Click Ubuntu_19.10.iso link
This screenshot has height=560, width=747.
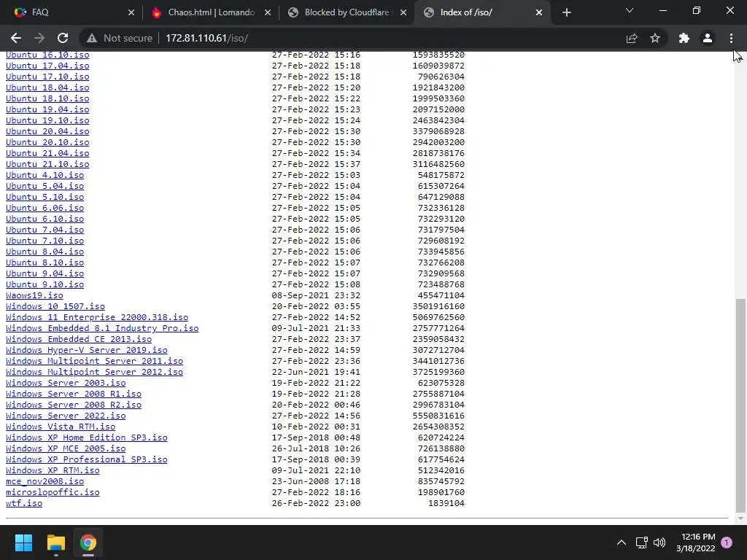[x=47, y=120]
